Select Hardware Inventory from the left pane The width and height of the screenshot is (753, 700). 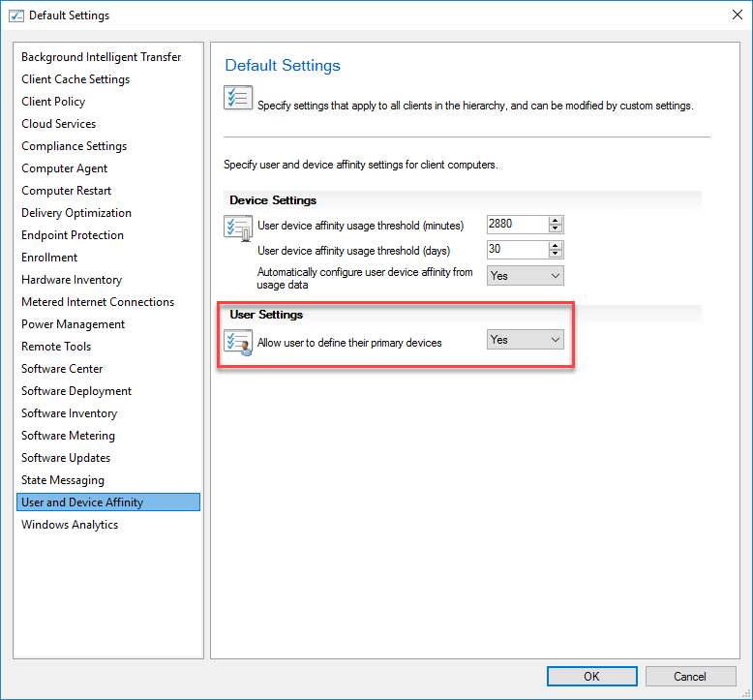coord(72,280)
